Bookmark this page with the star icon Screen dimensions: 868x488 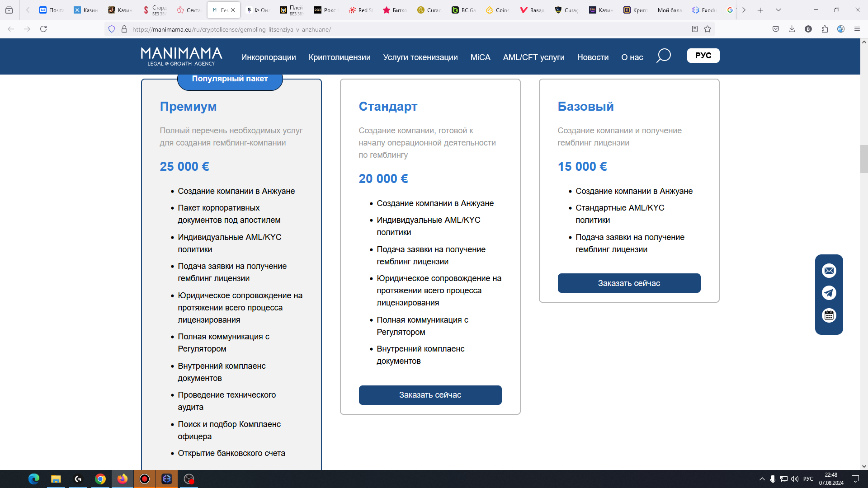708,29
